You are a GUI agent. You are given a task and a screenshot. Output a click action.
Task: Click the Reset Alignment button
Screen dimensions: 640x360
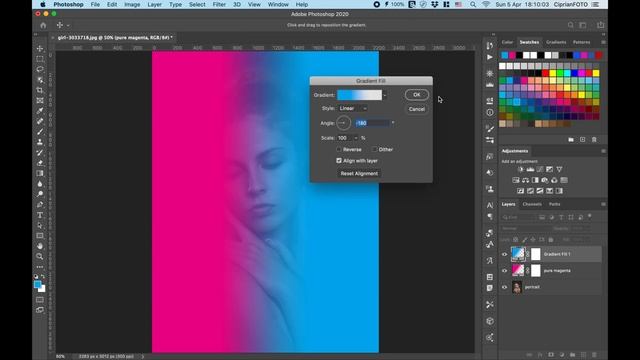359,173
